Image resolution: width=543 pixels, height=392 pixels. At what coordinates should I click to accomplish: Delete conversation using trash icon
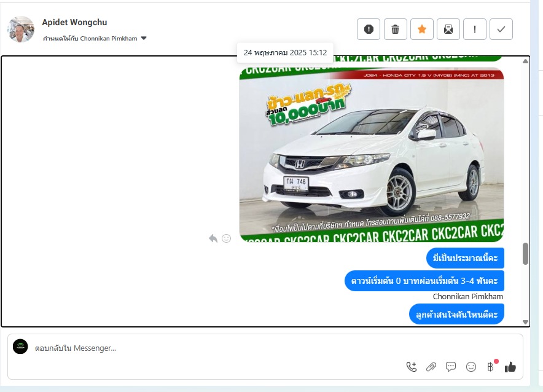[396, 29]
